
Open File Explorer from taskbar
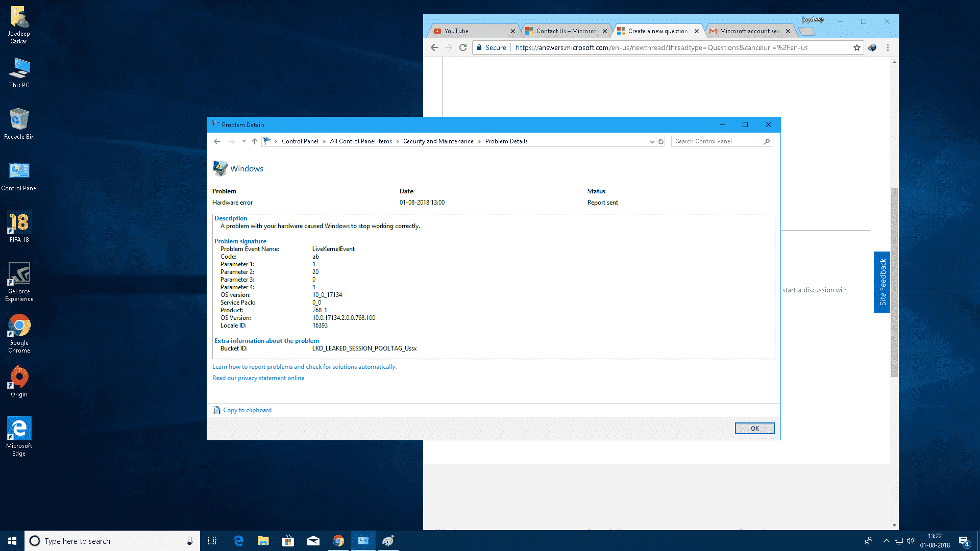(x=263, y=541)
